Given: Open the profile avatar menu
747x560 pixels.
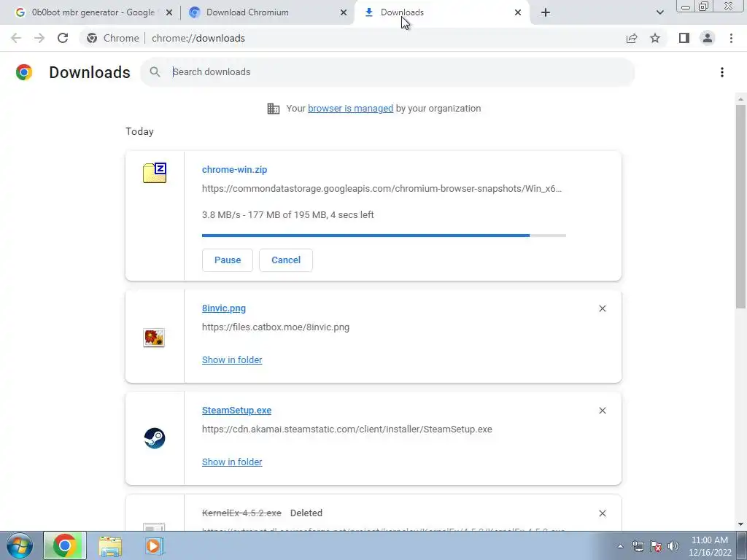Looking at the screenshot, I should (x=708, y=38).
